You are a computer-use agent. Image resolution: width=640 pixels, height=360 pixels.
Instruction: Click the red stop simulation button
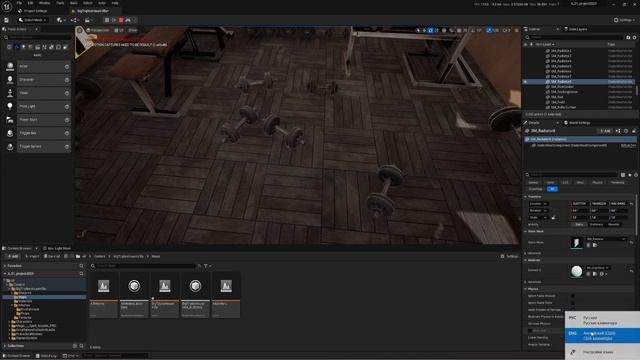pyautogui.click(x=121, y=20)
